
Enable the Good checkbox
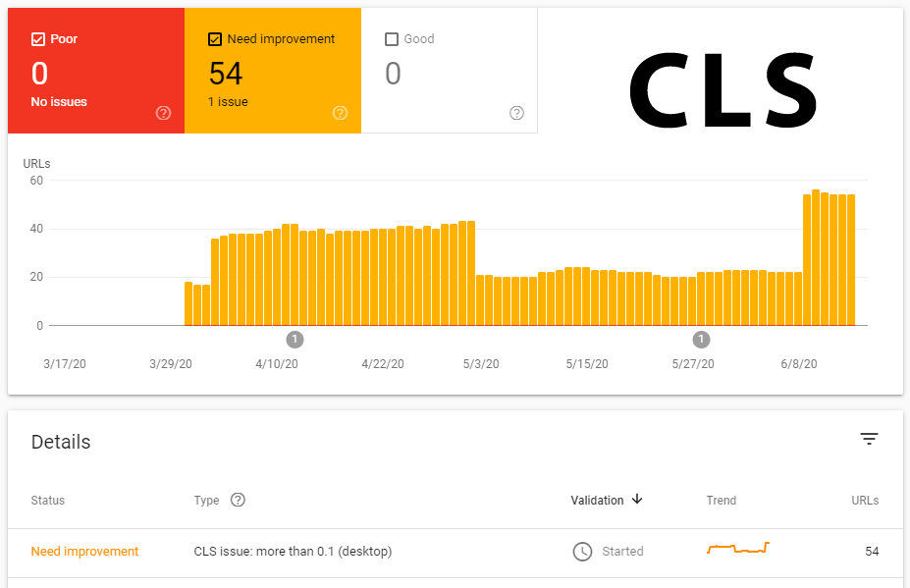392,39
